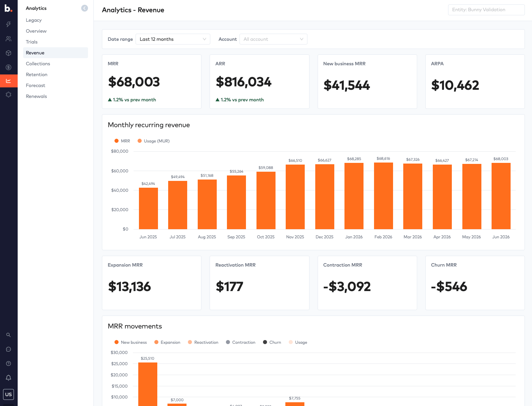Click the ARR $816,034 value
The image size is (532, 406).
(244, 82)
